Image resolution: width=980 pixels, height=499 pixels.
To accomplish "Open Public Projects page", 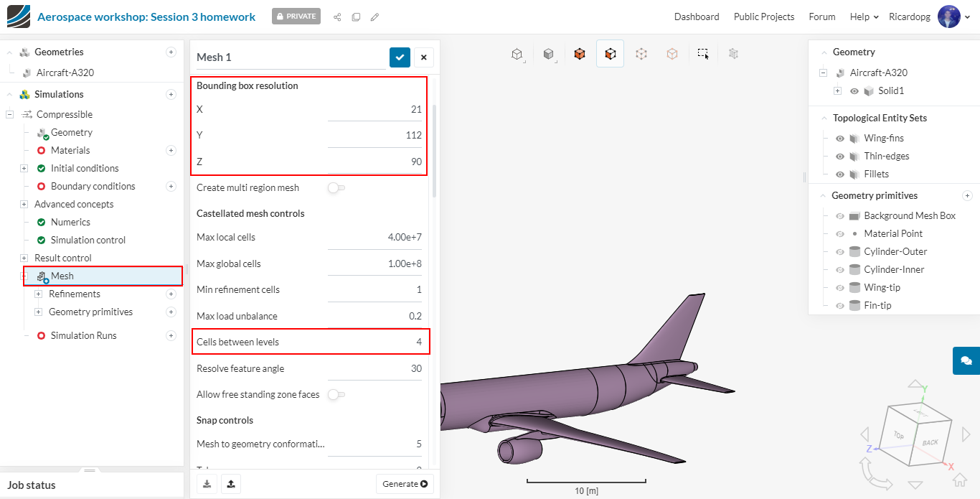I will pyautogui.click(x=764, y=17).
